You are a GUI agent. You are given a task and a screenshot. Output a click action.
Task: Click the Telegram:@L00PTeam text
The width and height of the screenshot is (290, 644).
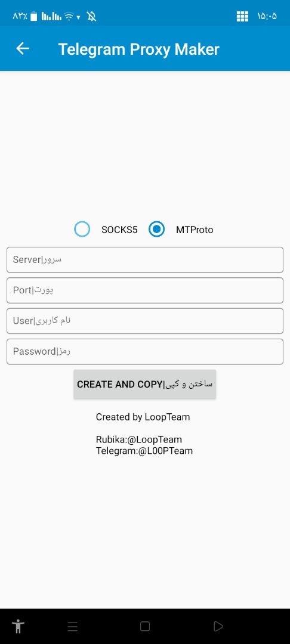pyautogui.click(x=144, y=451)
